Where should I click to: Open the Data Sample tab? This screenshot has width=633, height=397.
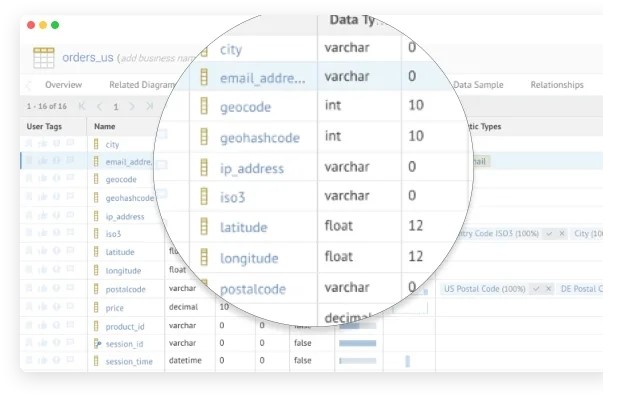pos(478,85)
